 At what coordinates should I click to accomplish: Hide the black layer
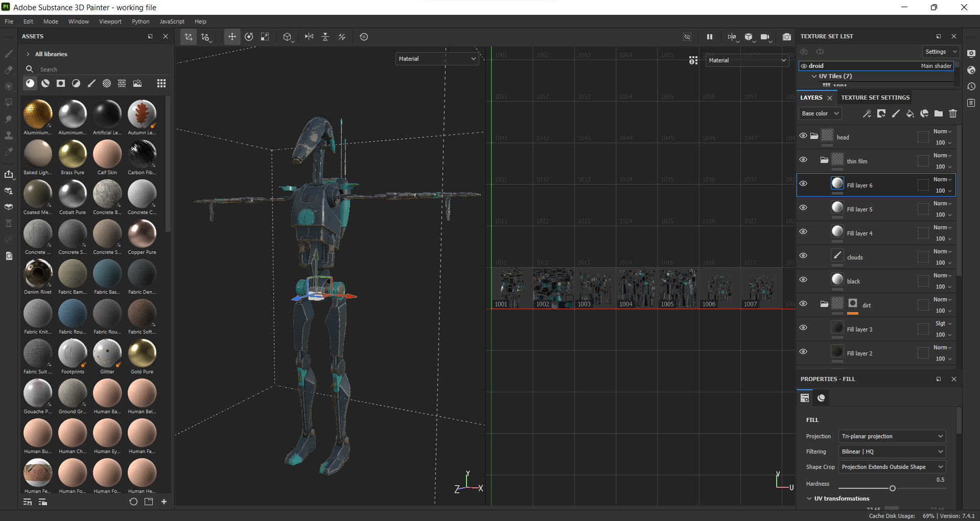click(803, 280)
